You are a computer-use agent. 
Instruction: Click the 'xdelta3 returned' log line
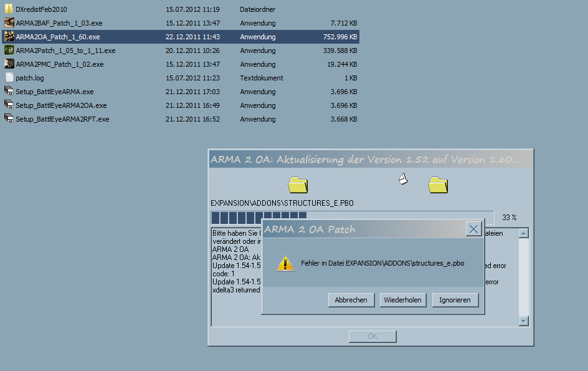click(x=236, y=290)
